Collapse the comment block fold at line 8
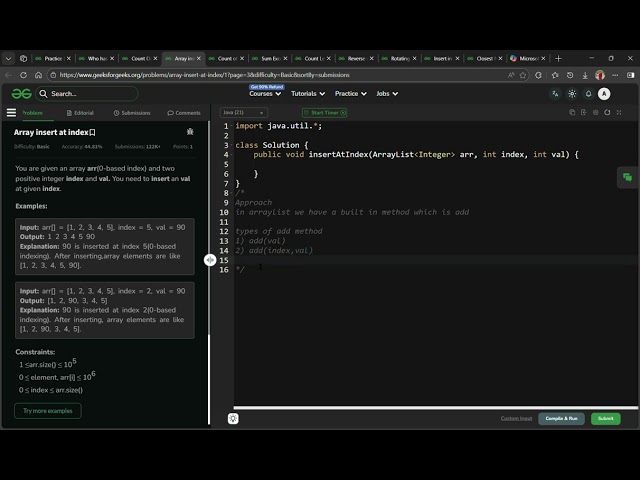Image resolution: width=640 pixels, height=480 pixels. (x=231, y=193)
